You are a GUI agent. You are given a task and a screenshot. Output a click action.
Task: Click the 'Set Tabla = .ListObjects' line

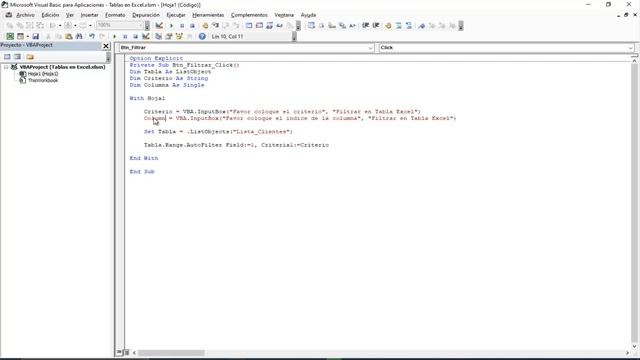(218, 132)
